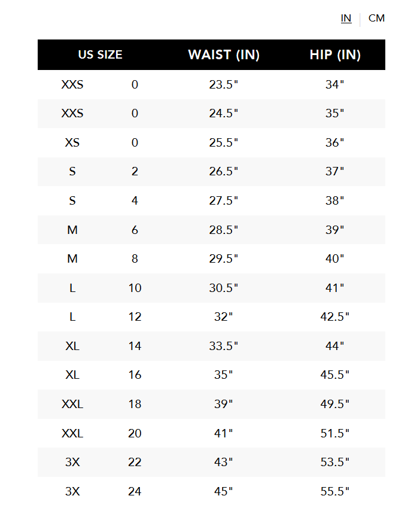Select size 10 number
420x511 pixels.
(135, 288)
